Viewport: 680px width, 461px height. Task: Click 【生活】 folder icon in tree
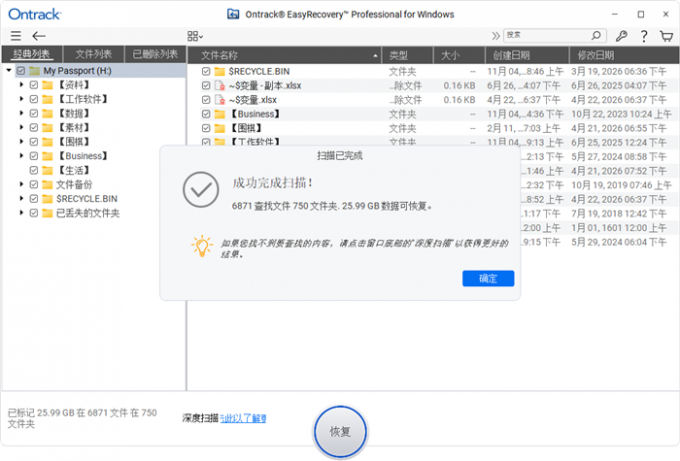[47, 170]
